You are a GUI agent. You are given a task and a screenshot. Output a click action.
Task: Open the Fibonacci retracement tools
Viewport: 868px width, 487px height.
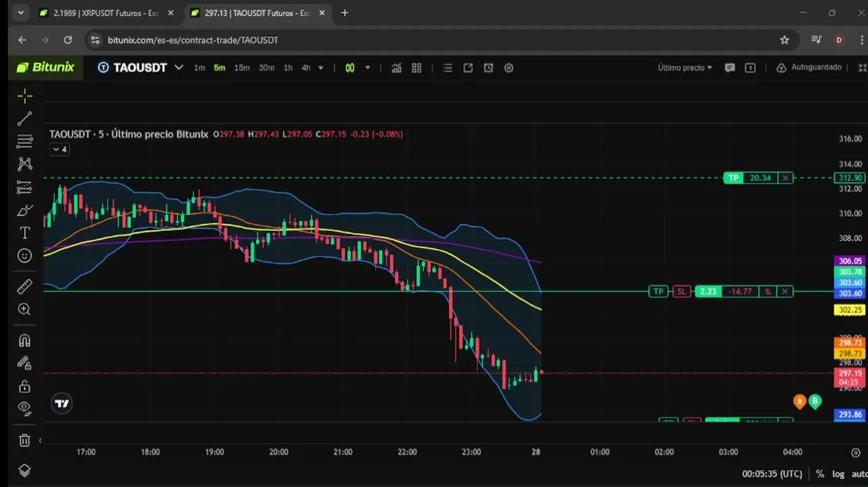pyautogui.click(x=24, y=141)
